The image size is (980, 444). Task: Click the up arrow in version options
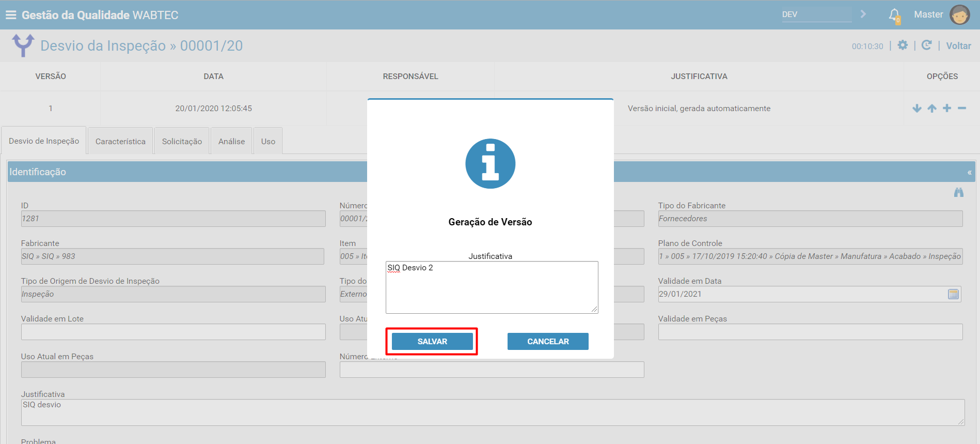click(932, 108)
